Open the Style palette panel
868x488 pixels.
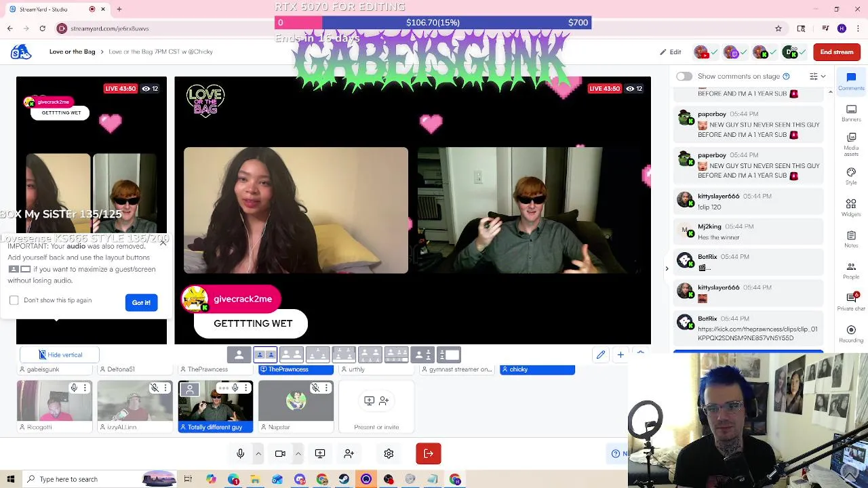click(x=851, y=176)
